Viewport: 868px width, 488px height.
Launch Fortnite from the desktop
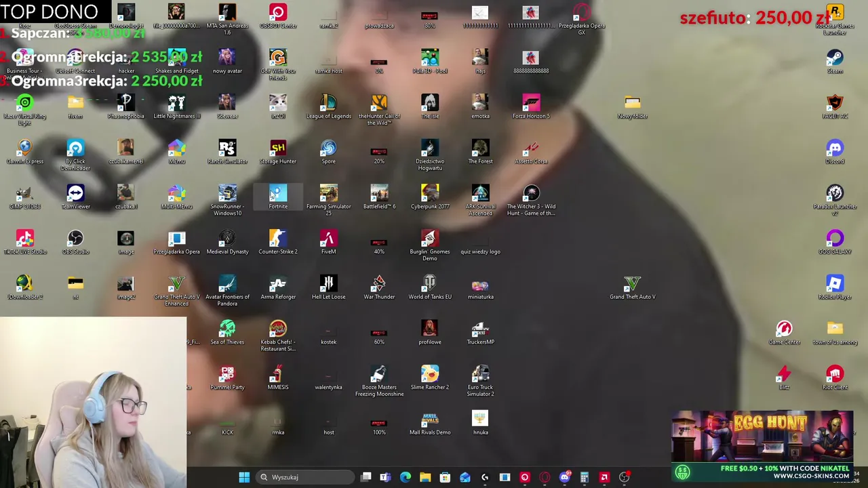278,197
